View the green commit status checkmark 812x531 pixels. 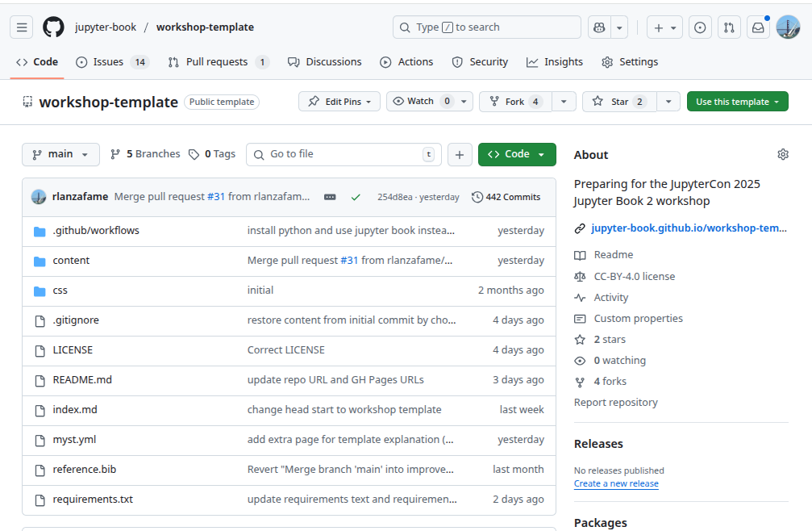coord(356,197)
